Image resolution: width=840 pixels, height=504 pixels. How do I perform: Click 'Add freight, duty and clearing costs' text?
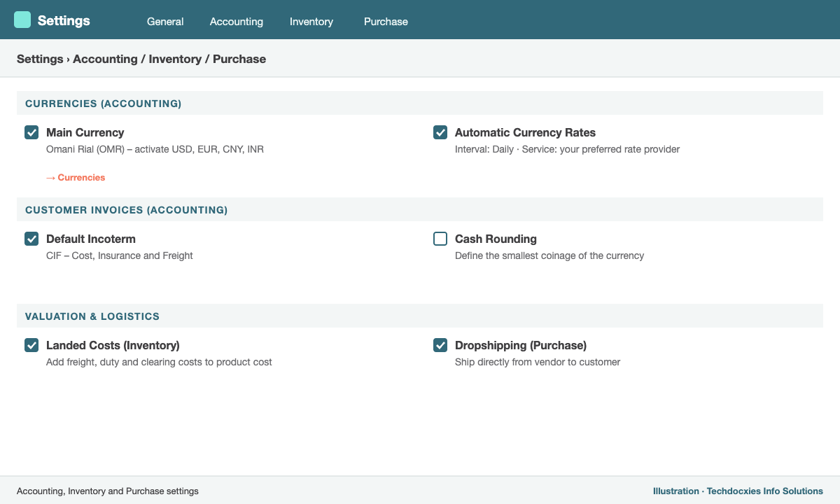[159, 362]
